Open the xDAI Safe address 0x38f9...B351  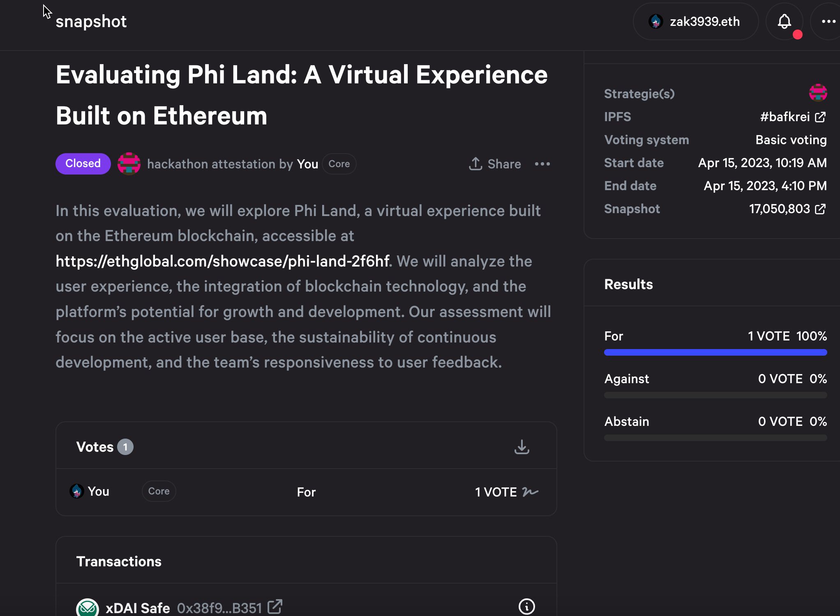[x=219, y=608]
